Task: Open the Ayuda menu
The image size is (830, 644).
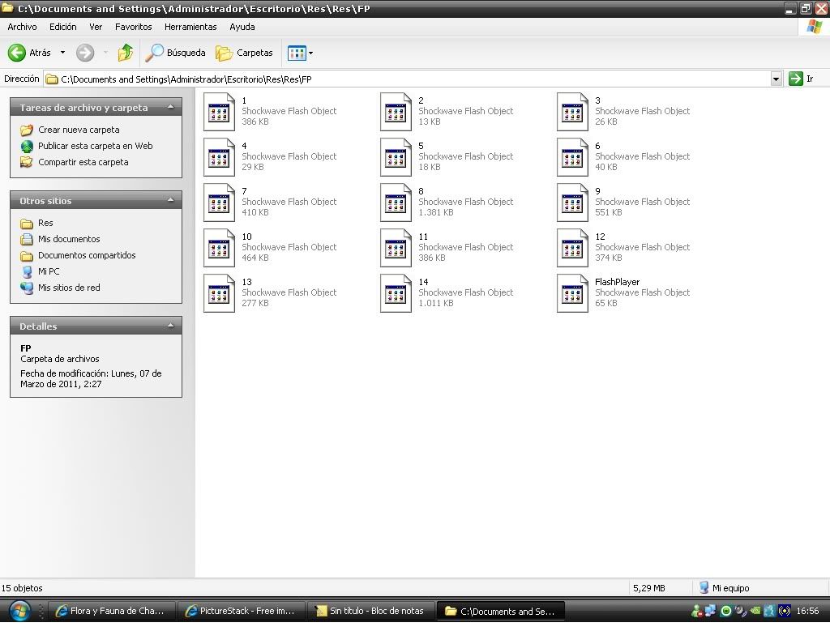Action: pos(242,27)
